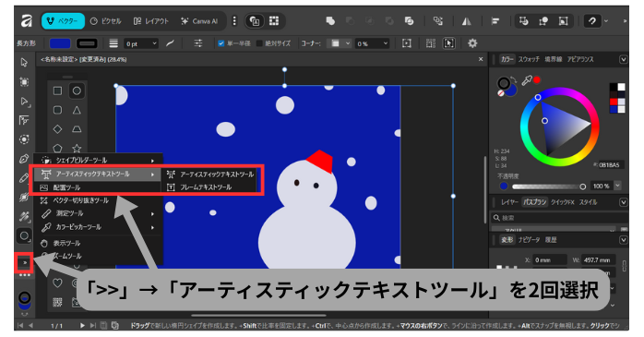Image resolution: width=644 pixels, height=337 pixels.
Task: Open Canva AI studio
Action: [199, 21]
